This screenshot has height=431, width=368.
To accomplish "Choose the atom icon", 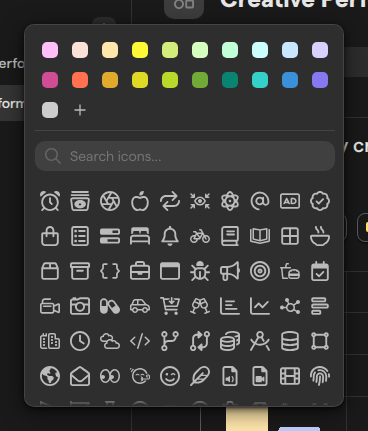I will pos(230,201).
